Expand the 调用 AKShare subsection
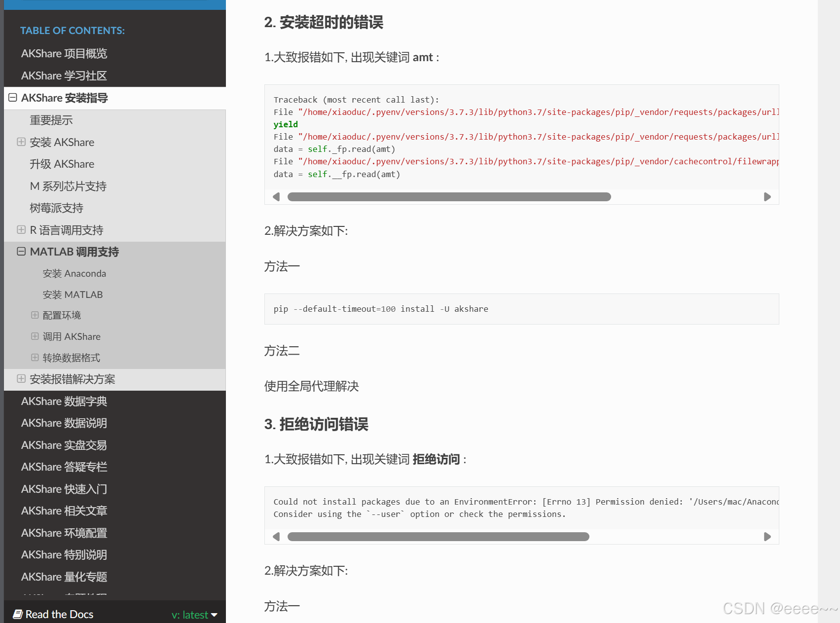The height and width of the screenshot is (623, 840). pyautogui.click(x=35, y=336)
